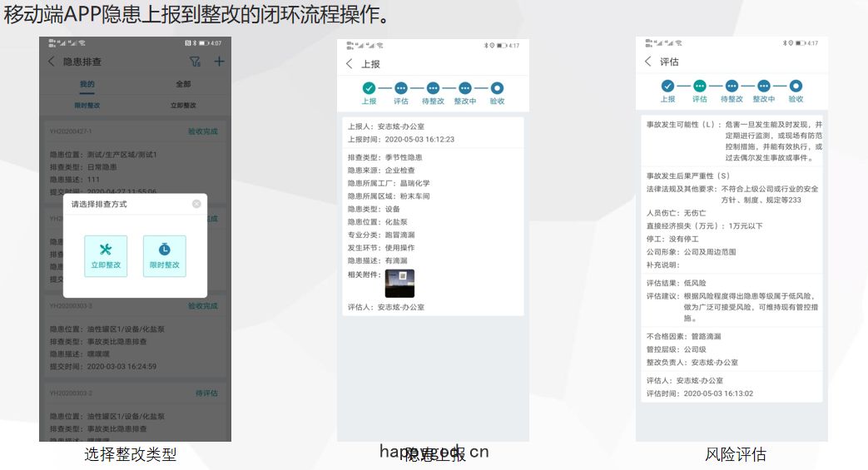Tap 验收 step circle on 评估 screen
The height and width of the screenshot is (470, 868).
tap(796, 86)
